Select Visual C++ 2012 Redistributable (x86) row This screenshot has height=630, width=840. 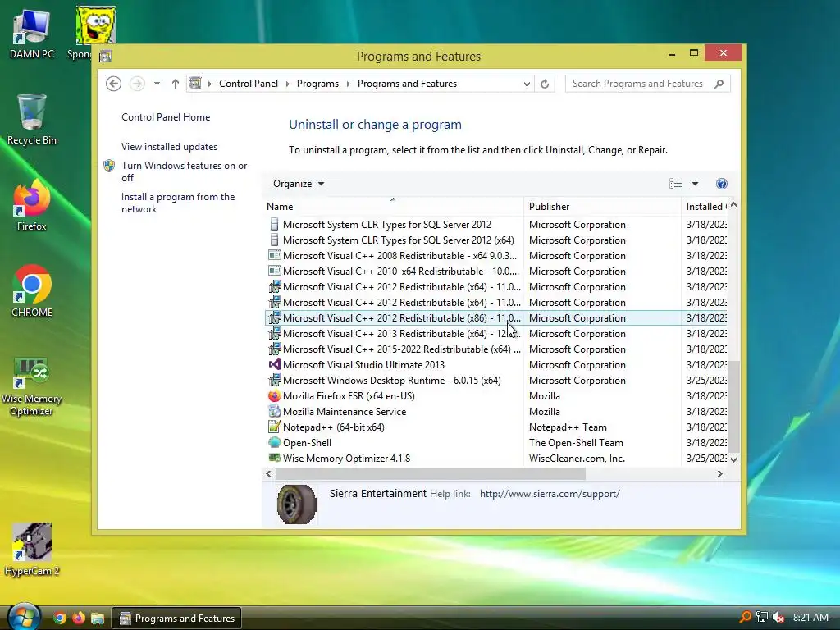(496, 317)
